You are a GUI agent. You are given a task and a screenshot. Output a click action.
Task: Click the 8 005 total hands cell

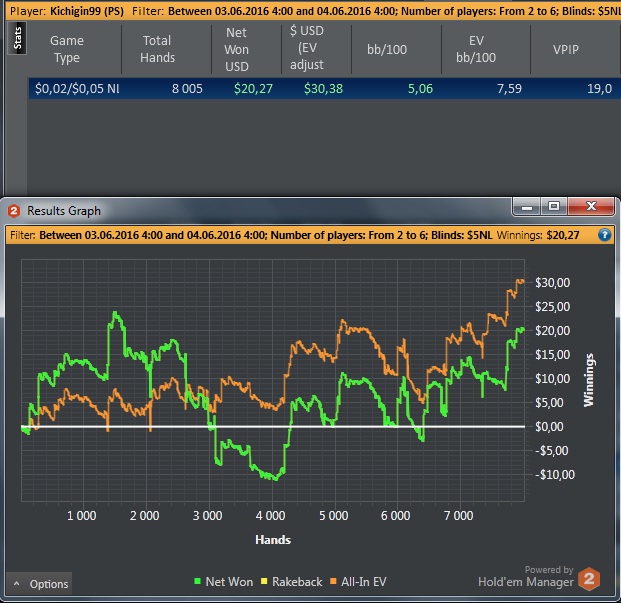pos(187,88)
